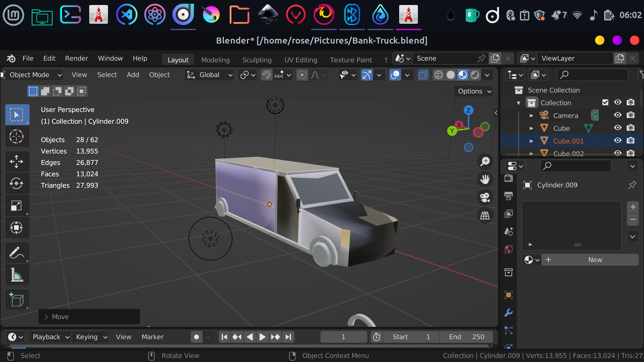Select the Annotate pencil tool
This screenshot has width=644, height=362.
(16, 253)
